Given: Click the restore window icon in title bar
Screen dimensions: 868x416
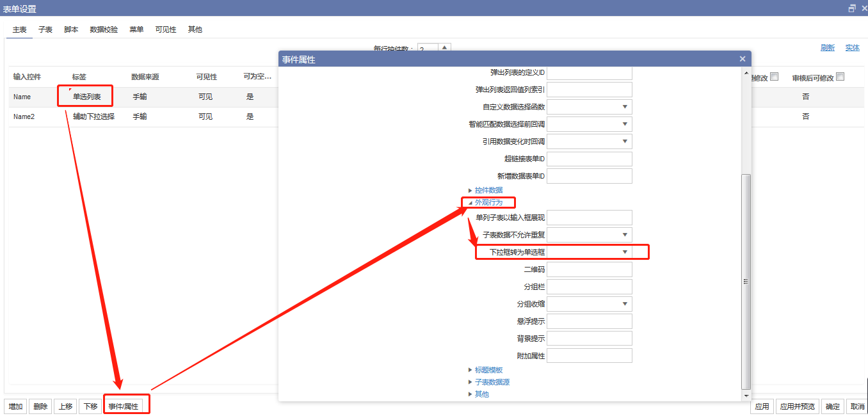Looking at the screenshot, I should point(852,8).
